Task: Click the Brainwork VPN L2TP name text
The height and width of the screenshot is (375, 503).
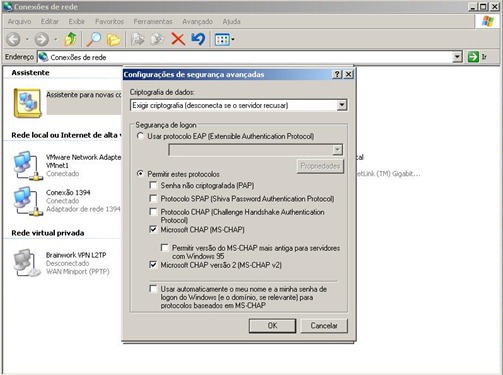Action: pos(76,255)
